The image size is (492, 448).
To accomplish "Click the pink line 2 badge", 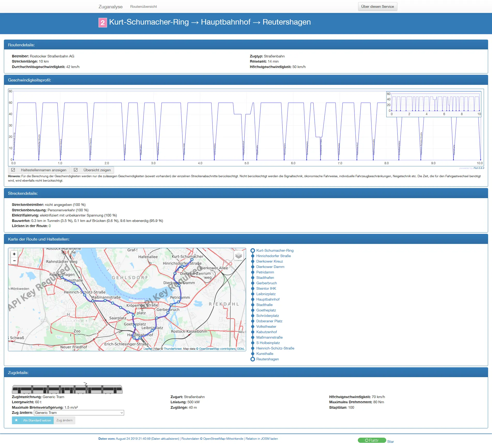I will [x=103, y=23].
